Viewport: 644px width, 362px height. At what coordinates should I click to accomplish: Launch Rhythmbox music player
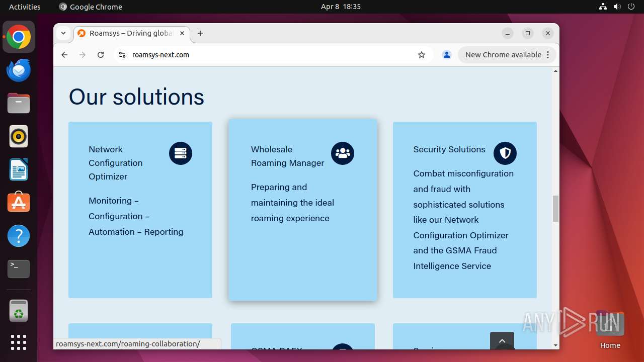19,136
